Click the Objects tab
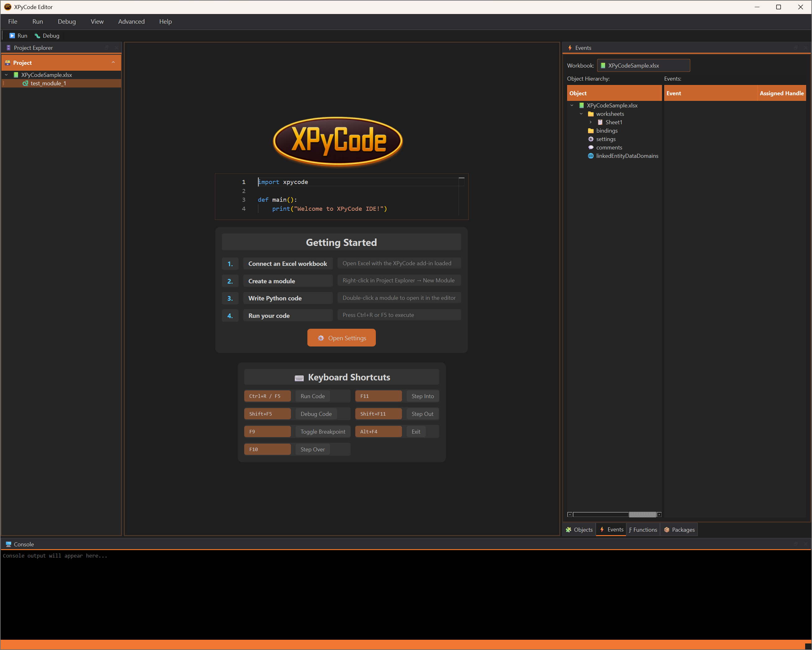 [x=579, y=530]
